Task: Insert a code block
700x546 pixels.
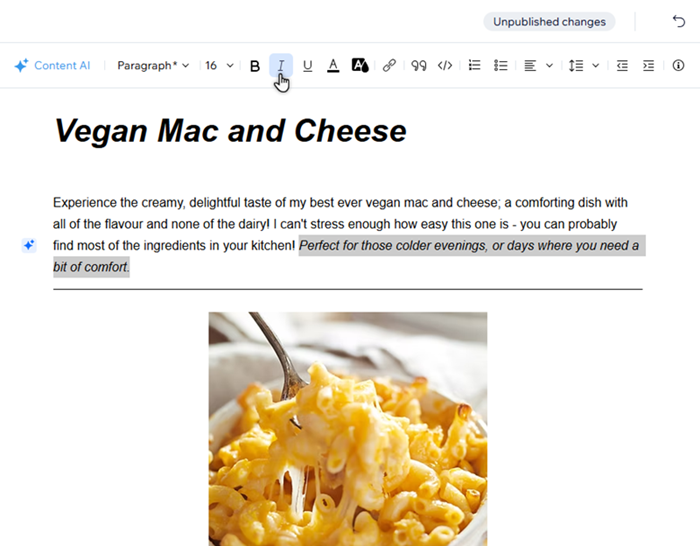Action: click(445, 66)
